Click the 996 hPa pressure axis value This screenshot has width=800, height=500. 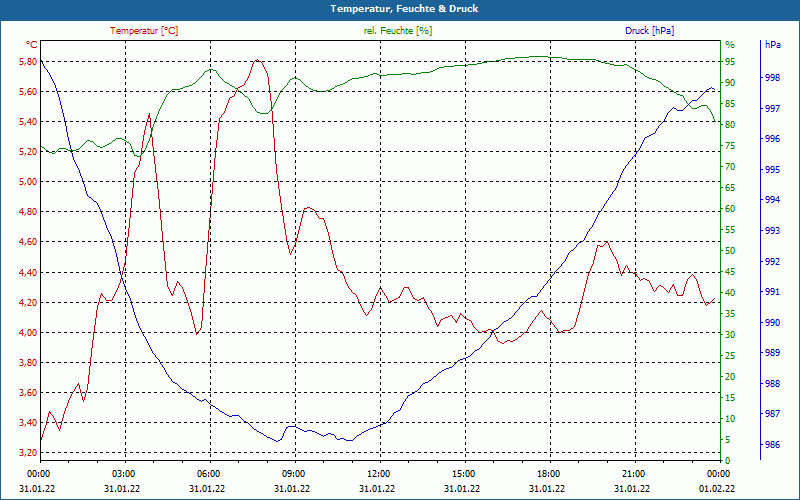click(x=773, y=139)
